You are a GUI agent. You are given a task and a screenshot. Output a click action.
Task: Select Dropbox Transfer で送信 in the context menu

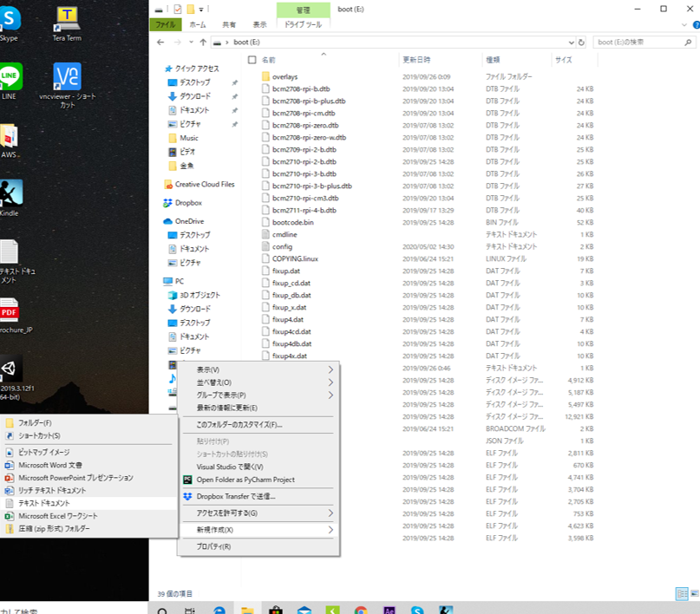(x=252, y=496)
